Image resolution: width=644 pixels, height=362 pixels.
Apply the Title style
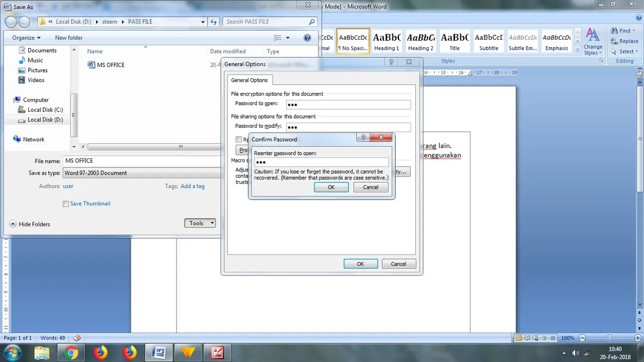point(455,41)
